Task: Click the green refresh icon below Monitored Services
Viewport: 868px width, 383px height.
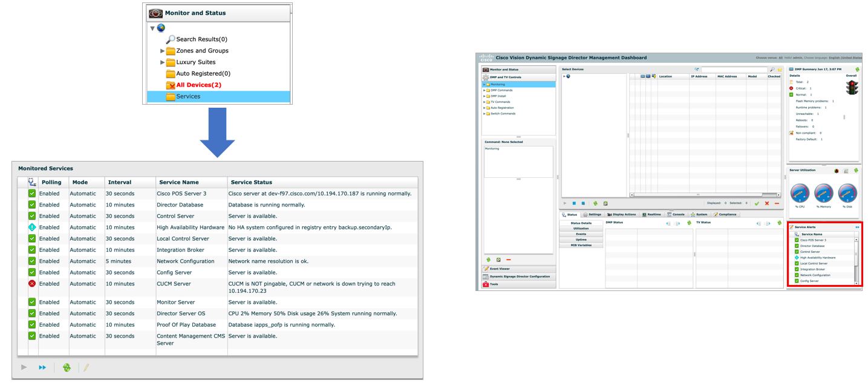Action: 67,367
